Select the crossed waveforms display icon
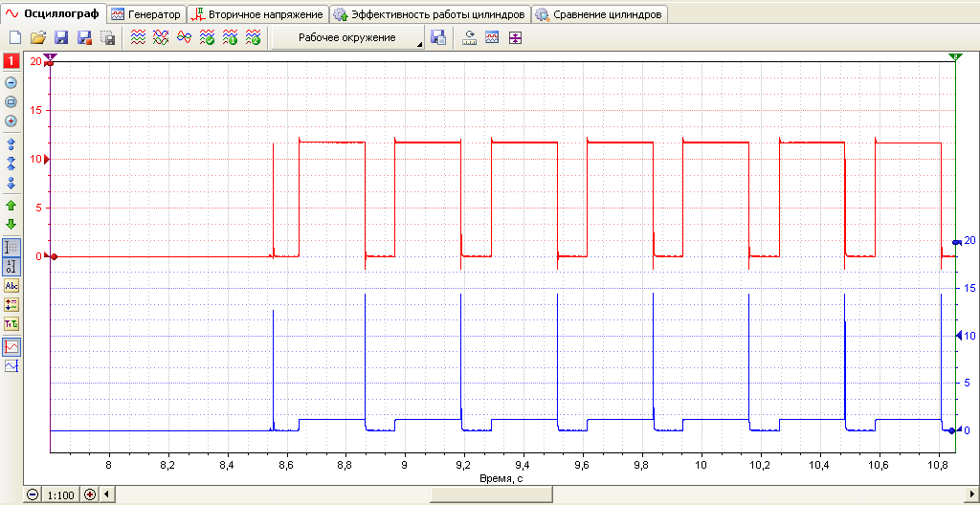 (x=161, y=37)
